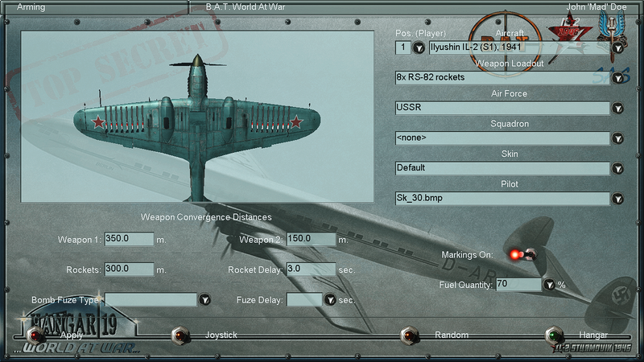The height and width of the screenshot is (362, 644).
Task: Click the Weapon 2 convergence field
Action: 311,239
